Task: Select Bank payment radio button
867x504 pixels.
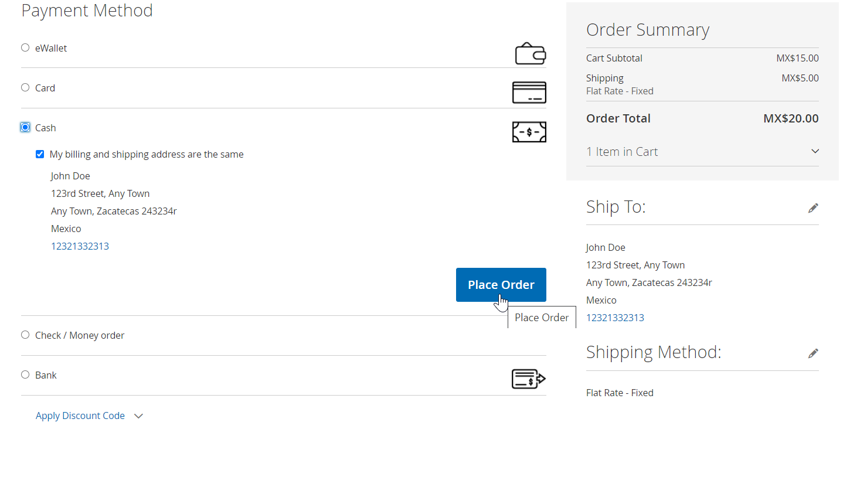Action: (25, 375)
